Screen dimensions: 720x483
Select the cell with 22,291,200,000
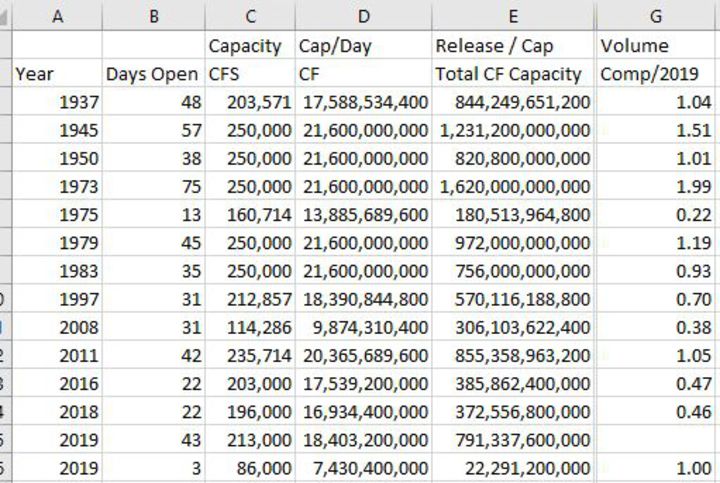pos(513,468)
